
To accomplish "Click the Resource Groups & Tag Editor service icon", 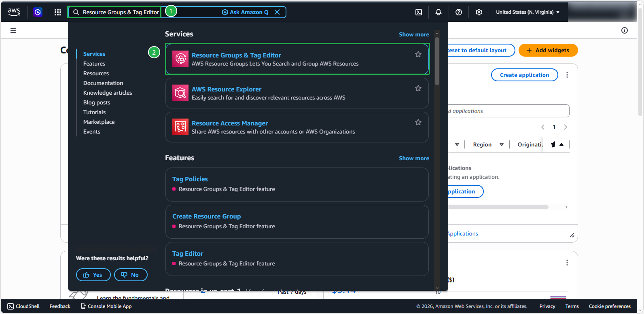I will click(180, 59).
